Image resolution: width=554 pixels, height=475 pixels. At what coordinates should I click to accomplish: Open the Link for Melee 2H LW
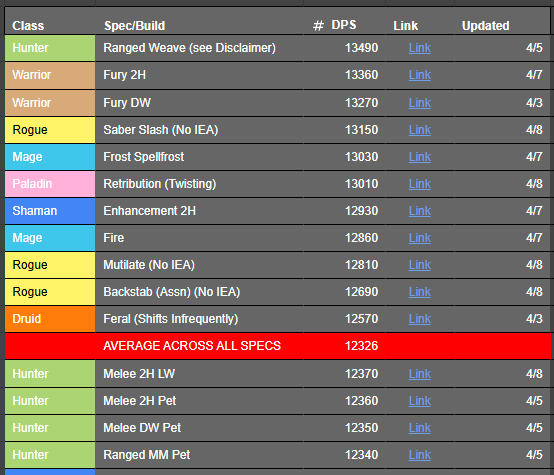tap(419, 374)
